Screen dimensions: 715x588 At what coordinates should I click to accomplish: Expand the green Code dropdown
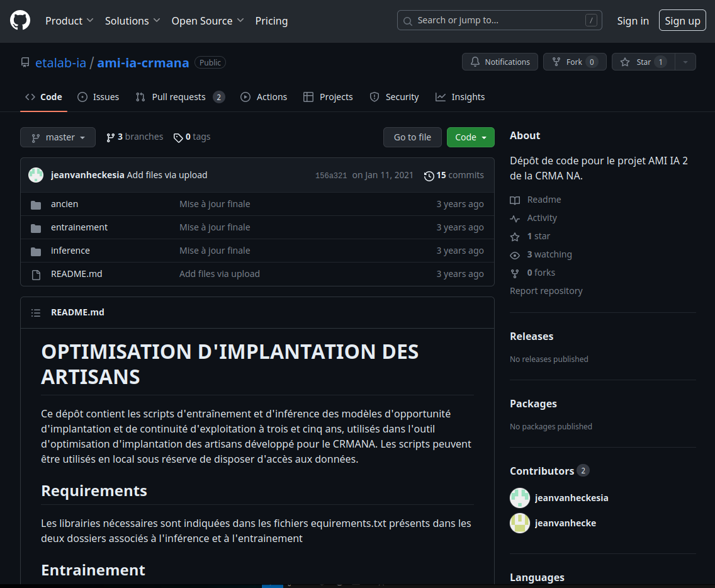[x=471, y=137]
